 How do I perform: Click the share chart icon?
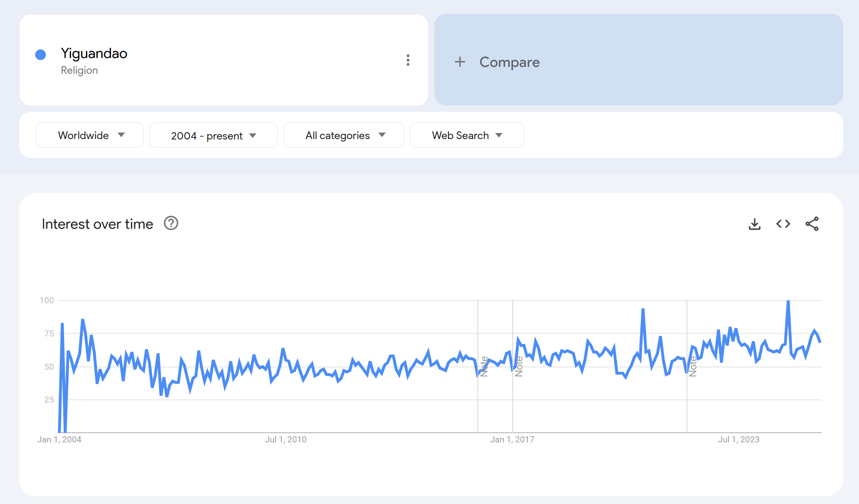point(812,224)
